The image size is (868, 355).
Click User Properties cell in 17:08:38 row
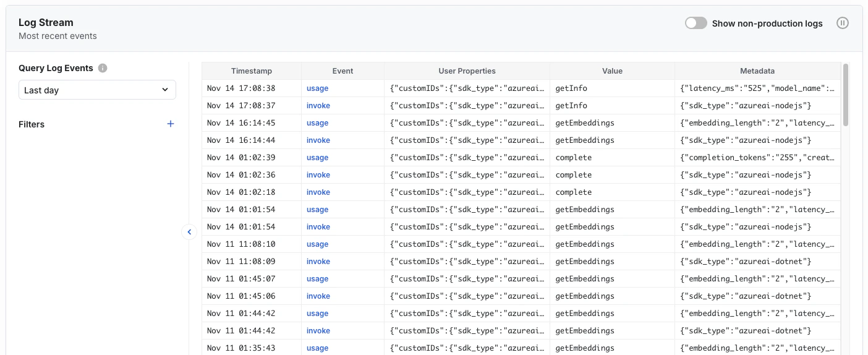[467, 88]
